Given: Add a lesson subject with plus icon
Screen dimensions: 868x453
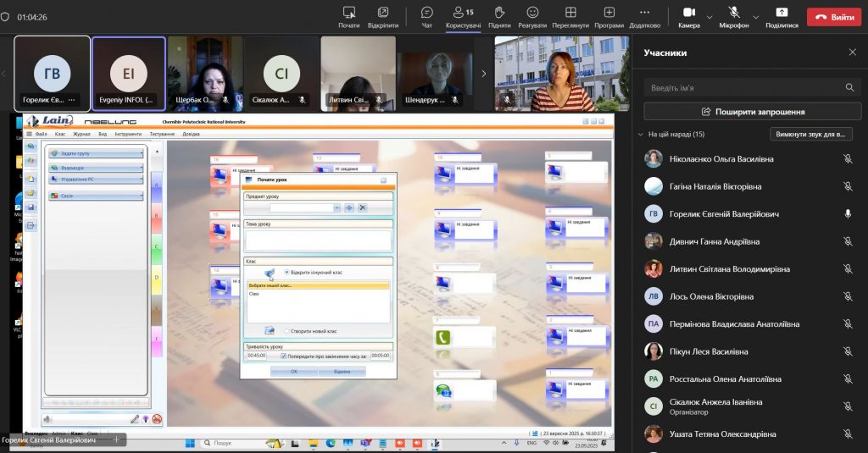Looking at the screenshot, I should (349, 207).
